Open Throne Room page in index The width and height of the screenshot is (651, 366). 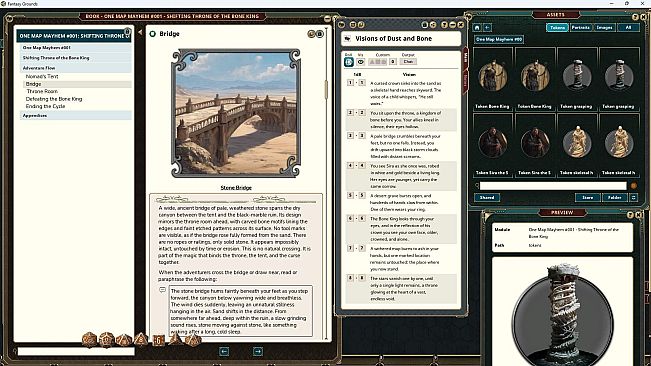[x=42, y=91]
